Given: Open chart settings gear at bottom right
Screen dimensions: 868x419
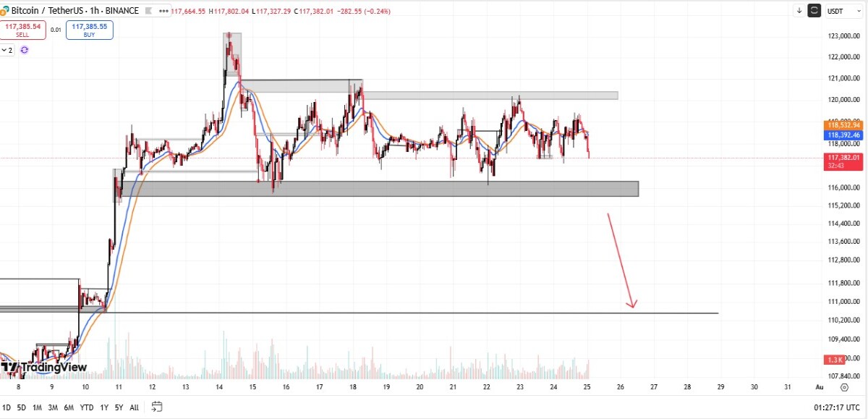Looking at the screenshot, I should click(x=844, y=387).
